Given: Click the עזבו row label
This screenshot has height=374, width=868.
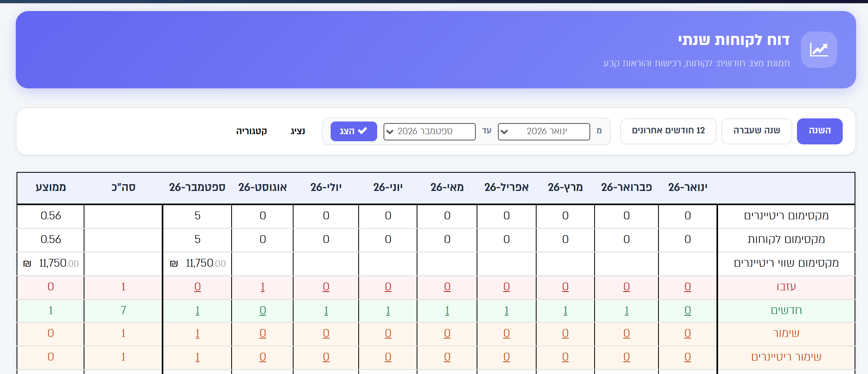Looking at the screenshot, I should (786, 287).
